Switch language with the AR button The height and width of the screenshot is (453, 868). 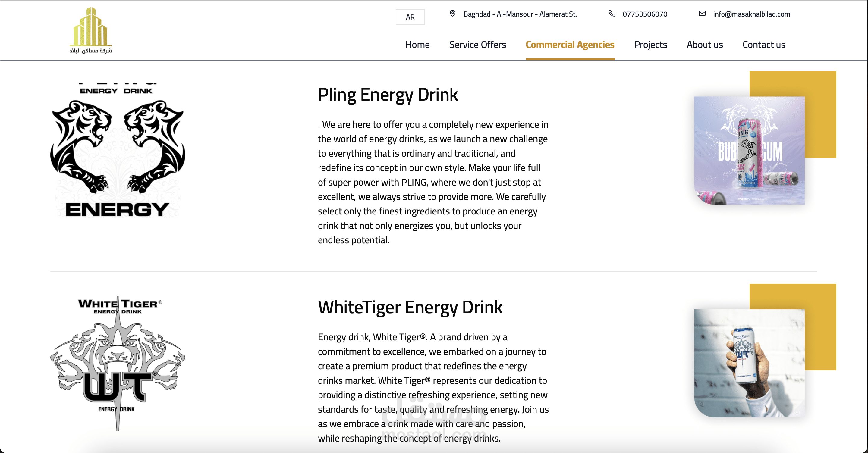tap(410, 17)
